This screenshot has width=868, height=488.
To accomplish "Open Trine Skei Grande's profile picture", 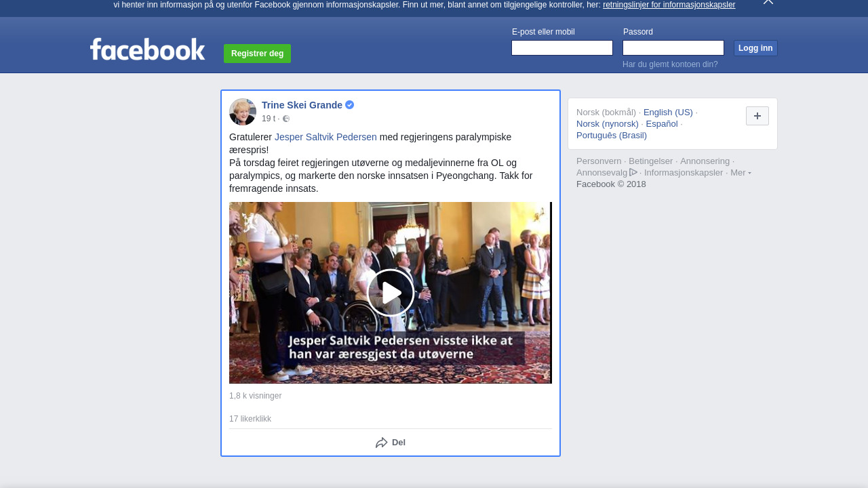I will (243, 112).
